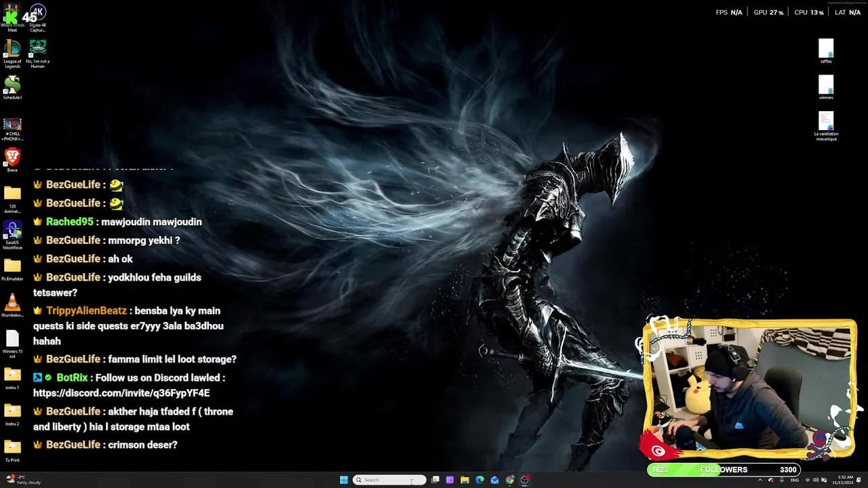Expand the hidden system tray icons chevron
This screenshot has width=868, height=488.
759,480
